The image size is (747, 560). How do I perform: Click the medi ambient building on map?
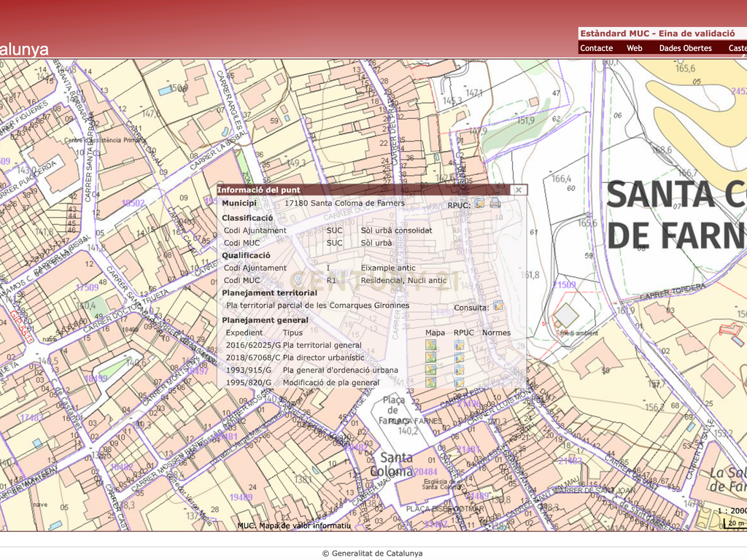coord(565,315)
